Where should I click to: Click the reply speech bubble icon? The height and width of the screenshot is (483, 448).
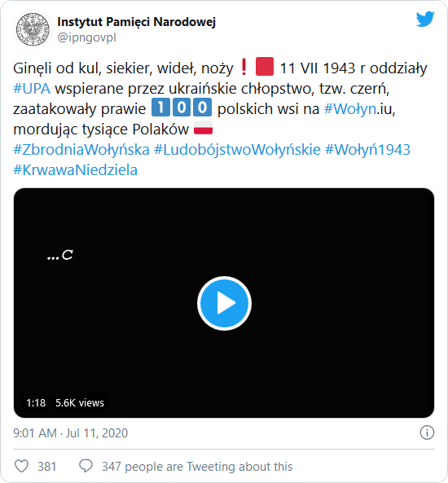[86, 466]
